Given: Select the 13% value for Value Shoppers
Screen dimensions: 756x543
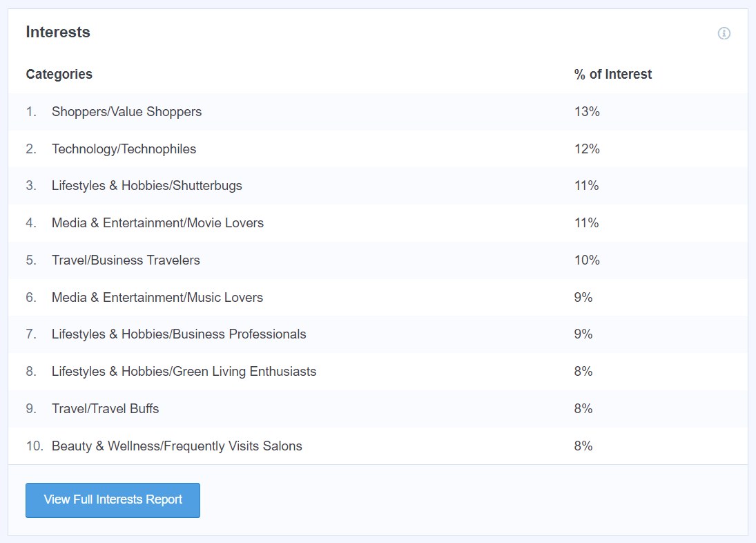Looking at the screenshot, I should (x=587, y=111).
